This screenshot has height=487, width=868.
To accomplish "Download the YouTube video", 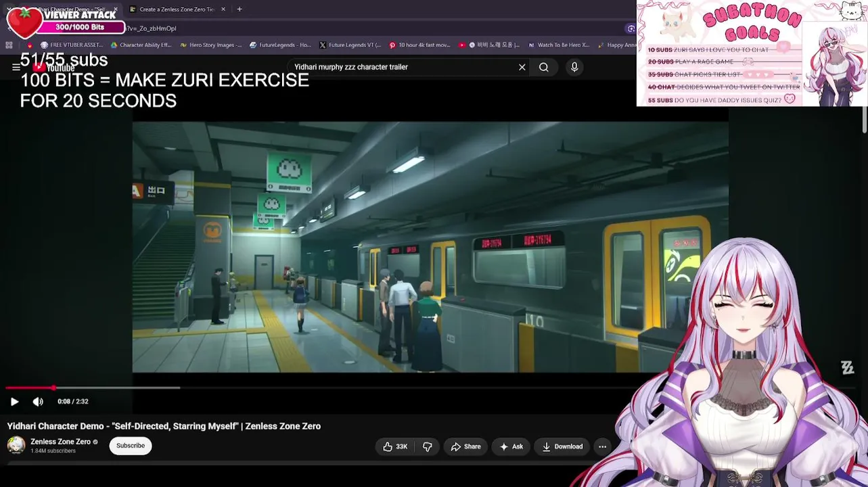I will (x=562, y=446).
